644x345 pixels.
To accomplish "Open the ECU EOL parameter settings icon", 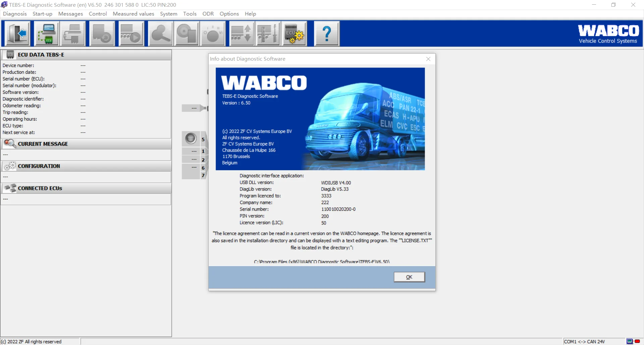I will [294, 33].
